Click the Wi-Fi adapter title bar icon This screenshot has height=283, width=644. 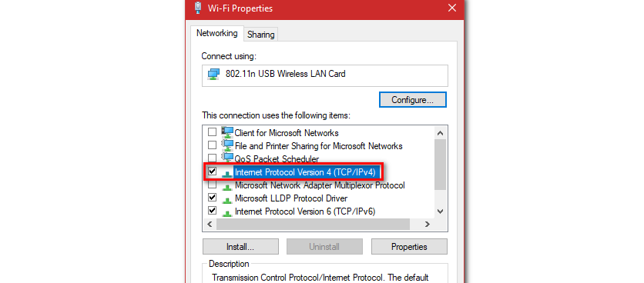199,8
